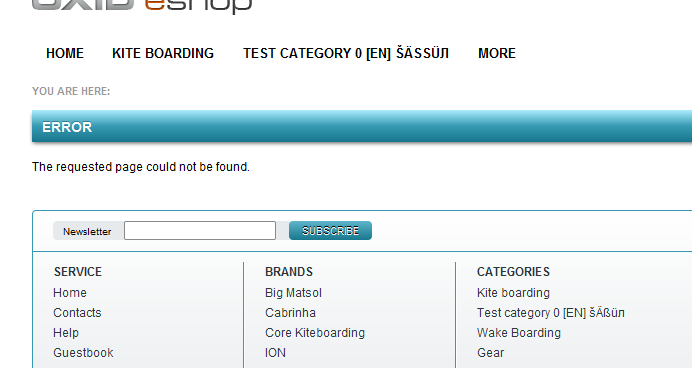Open the Contacts service link
Screen dimensions: 692x368
(x=77, y=313)
